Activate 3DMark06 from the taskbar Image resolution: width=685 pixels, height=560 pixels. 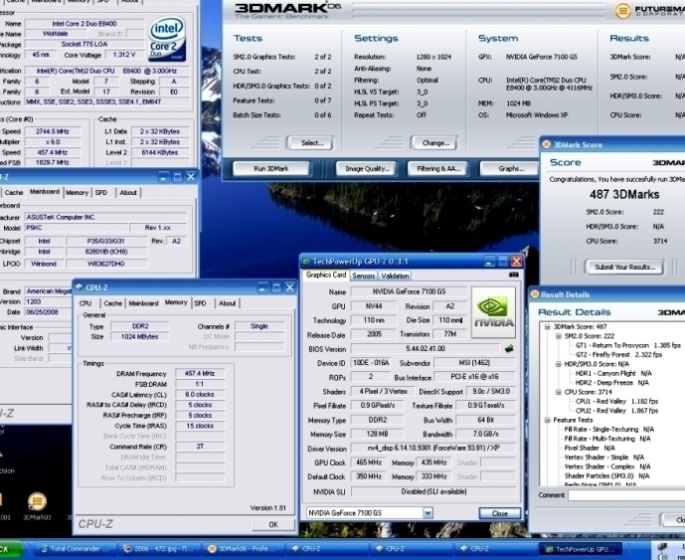click(x=245, y=549)
